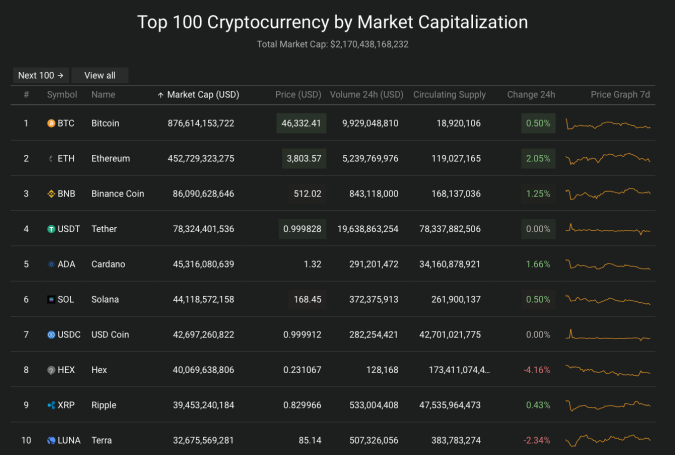Sort table by Price (USD) column

298,95
